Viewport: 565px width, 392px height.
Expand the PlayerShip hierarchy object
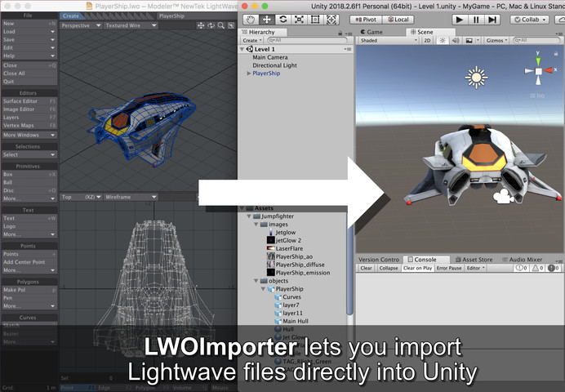tap(249, 73)
